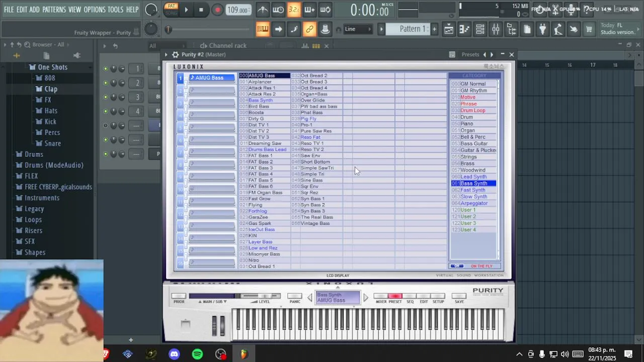Screen dimensions: 644x362
Task: Activate the PRESET mode button in Purity
Action: [x=395, y=296]
